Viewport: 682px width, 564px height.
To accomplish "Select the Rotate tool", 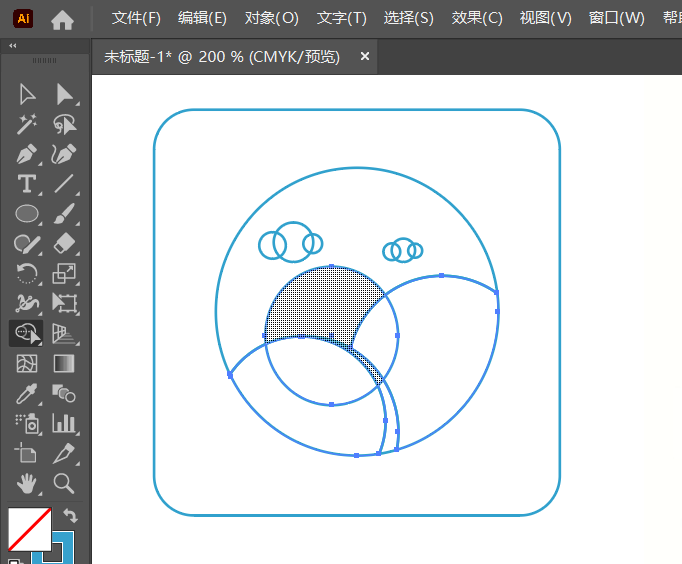I will (x=27, y=274).
